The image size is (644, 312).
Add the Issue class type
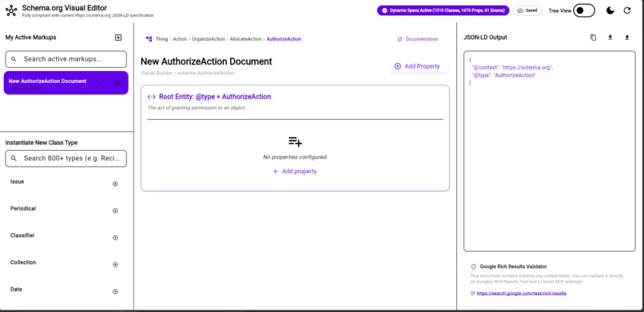115,184
